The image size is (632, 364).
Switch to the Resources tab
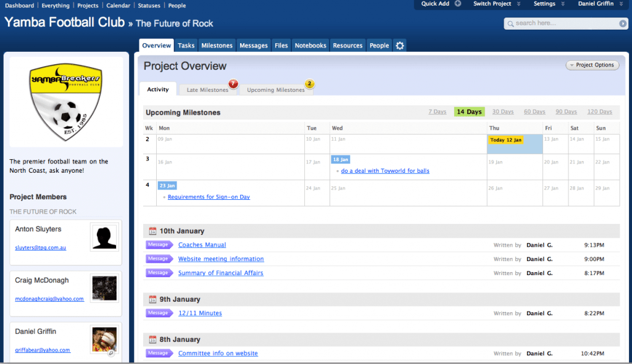tap(347, 46)
